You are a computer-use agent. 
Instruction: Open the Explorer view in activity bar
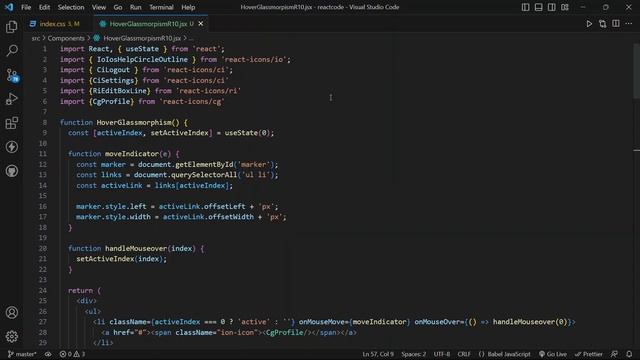(11, 27)
